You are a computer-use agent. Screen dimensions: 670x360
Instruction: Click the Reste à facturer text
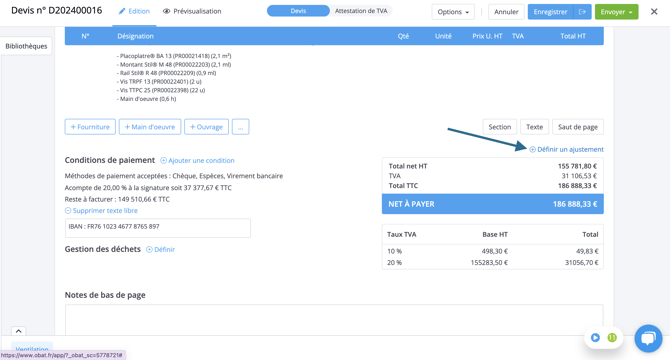(x=117, y=199)
